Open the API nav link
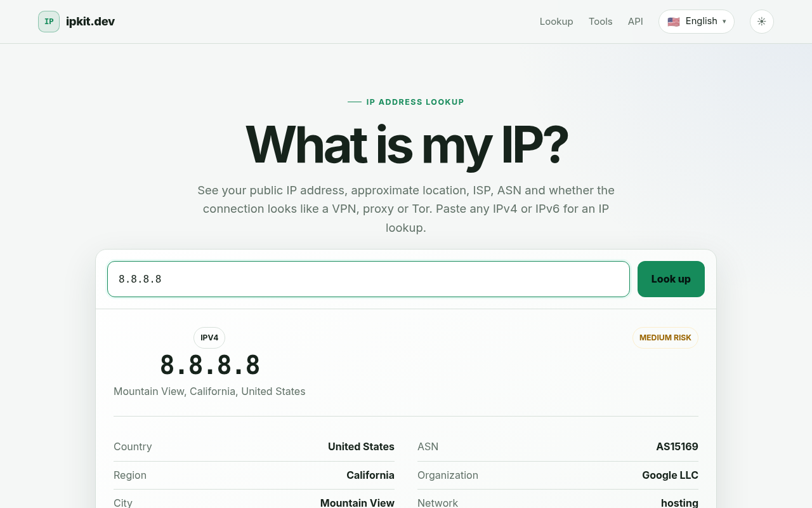Viewport: 812px width, 508px height. (636, 22)
